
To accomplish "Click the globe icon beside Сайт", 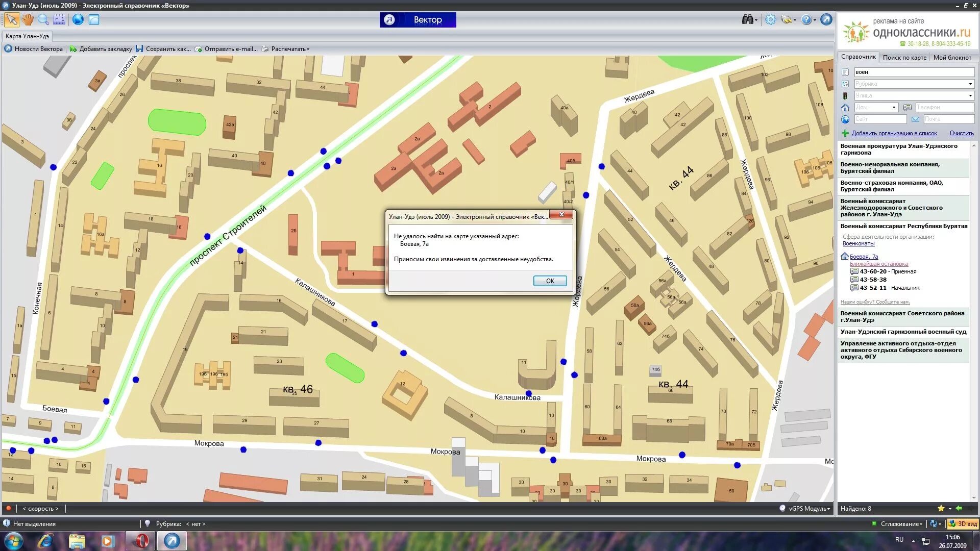I will tap(845, 119).
